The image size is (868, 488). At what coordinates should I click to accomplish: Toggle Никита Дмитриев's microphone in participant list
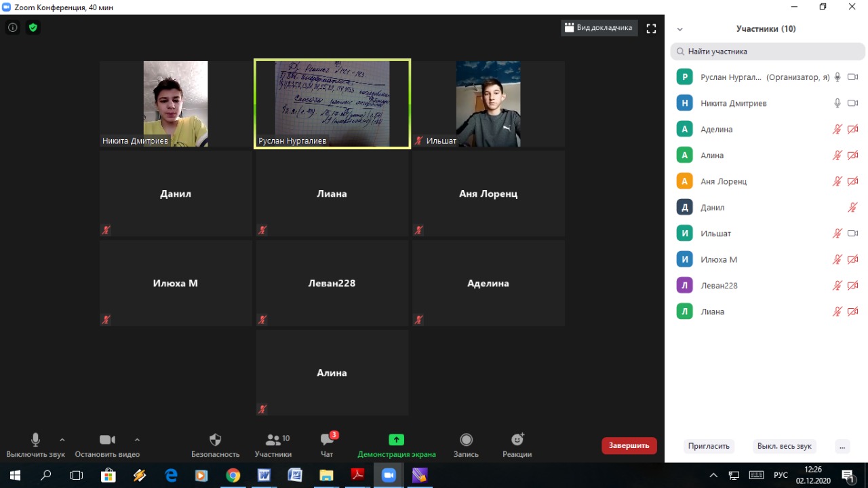(x=837, y=103)
